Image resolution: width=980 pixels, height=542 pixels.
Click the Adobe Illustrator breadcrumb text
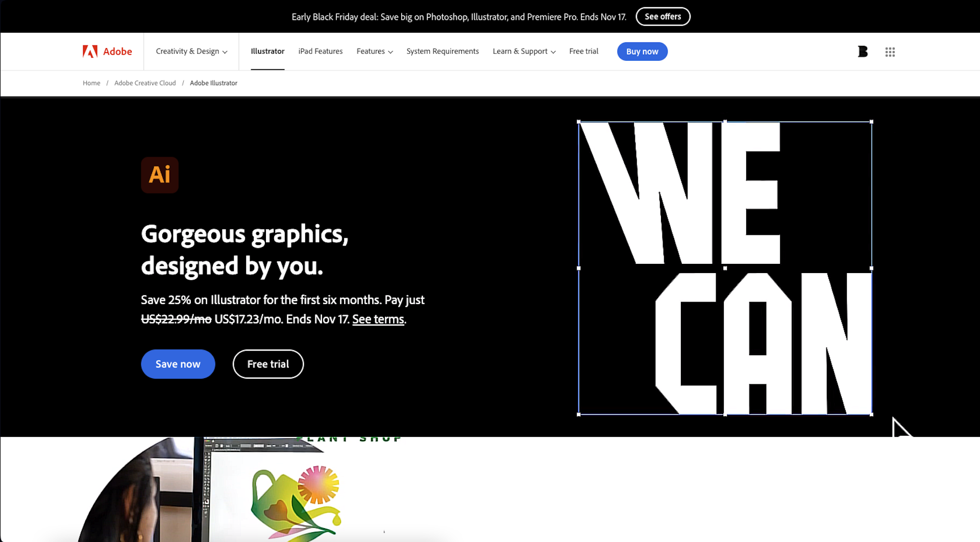tap(213, 83)
